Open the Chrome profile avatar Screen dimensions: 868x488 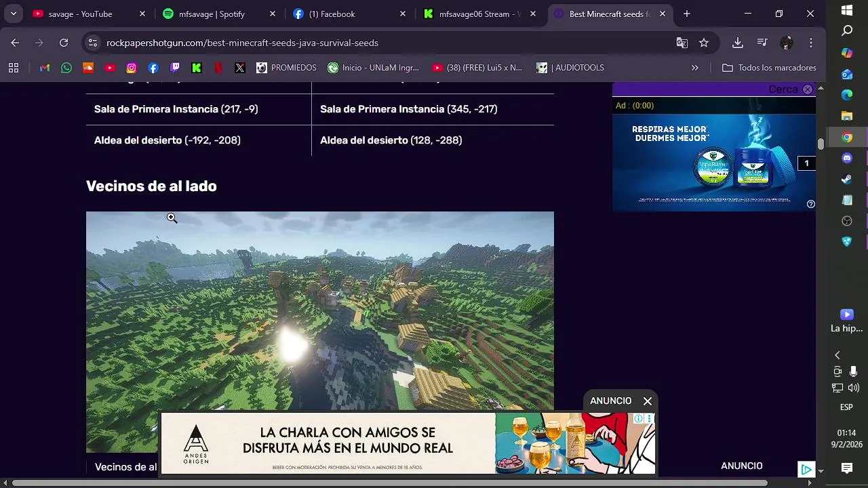coord(787,43)
